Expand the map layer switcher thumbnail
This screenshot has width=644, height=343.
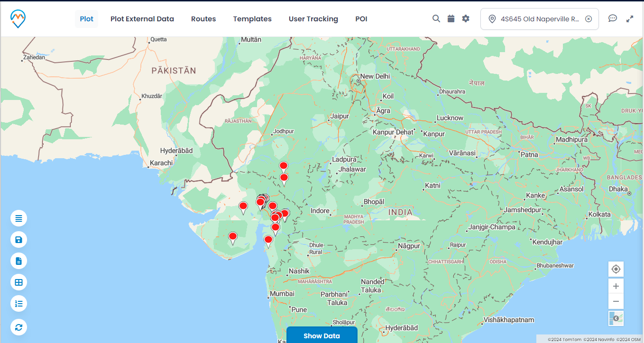(616, 318)
